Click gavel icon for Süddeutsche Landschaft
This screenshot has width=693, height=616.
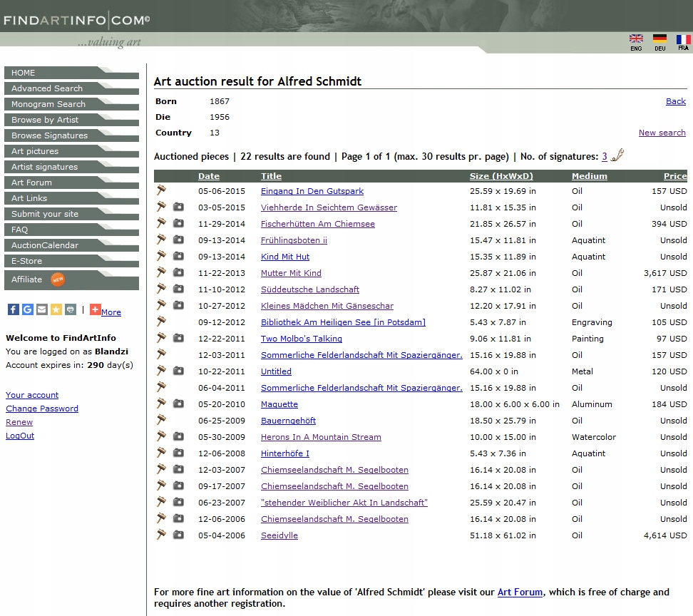click(x=161, y=288)
